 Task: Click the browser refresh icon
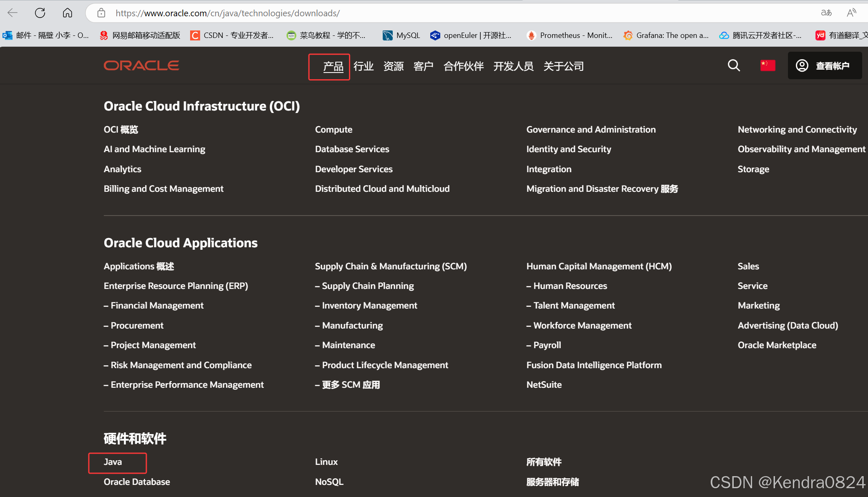tap(40, 13)
